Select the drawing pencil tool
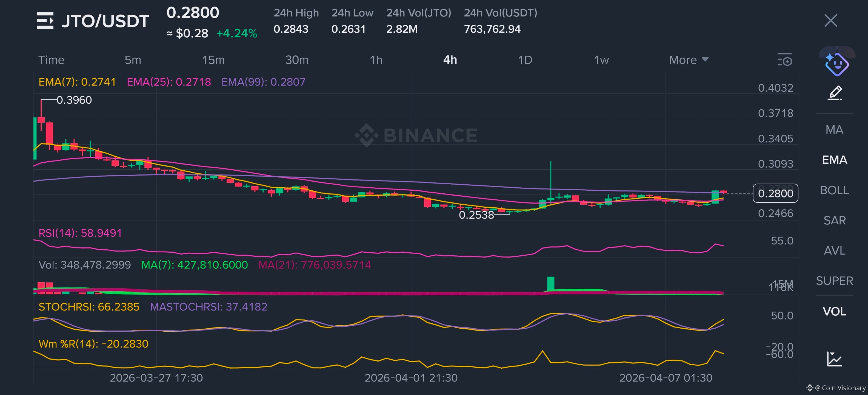Image resolution: width=868 pixels, height=395 pixels. tap(835, 93)
